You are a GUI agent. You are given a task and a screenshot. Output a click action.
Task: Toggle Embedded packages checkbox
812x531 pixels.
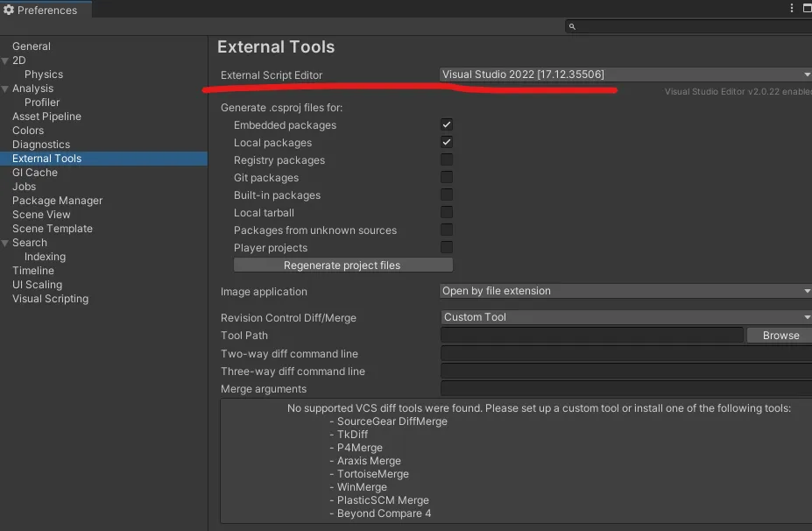[x=447, y=124]
